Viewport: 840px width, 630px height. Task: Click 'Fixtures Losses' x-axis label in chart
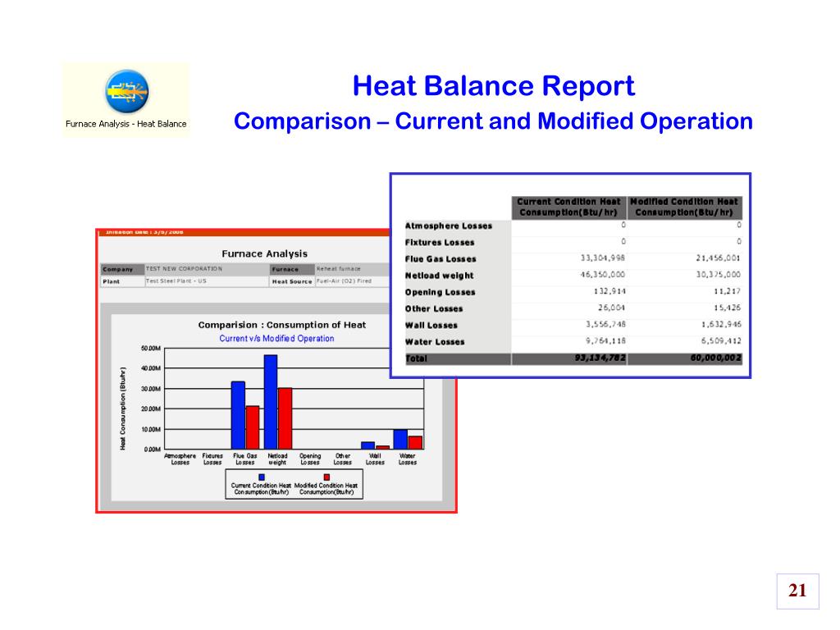click(x=212, y=459)
